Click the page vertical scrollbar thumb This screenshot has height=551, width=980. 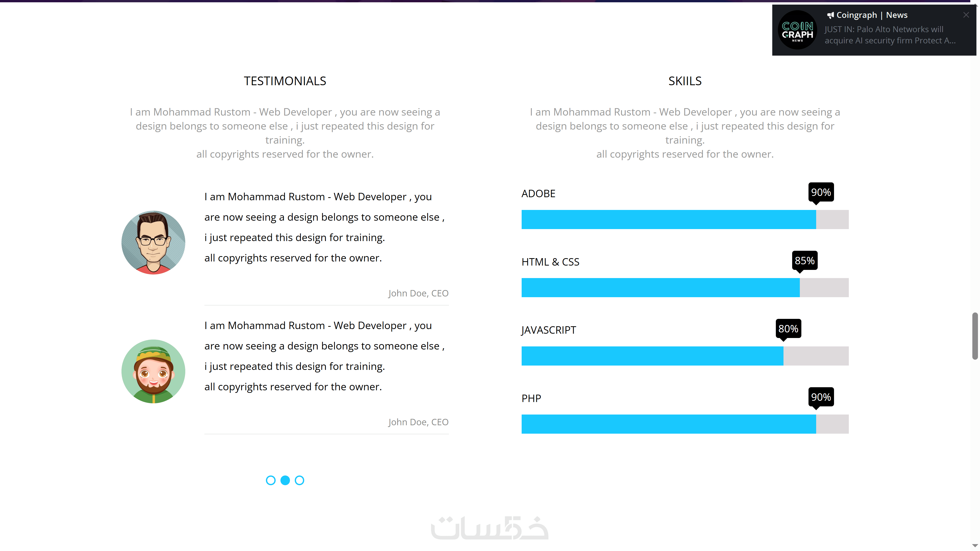975,336
